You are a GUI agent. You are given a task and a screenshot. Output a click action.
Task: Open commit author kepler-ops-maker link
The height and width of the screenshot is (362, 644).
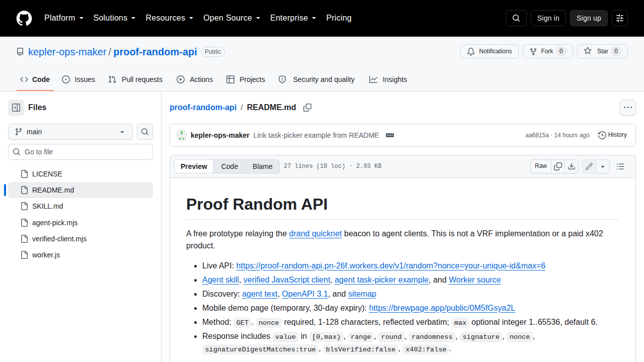[220, 135]
